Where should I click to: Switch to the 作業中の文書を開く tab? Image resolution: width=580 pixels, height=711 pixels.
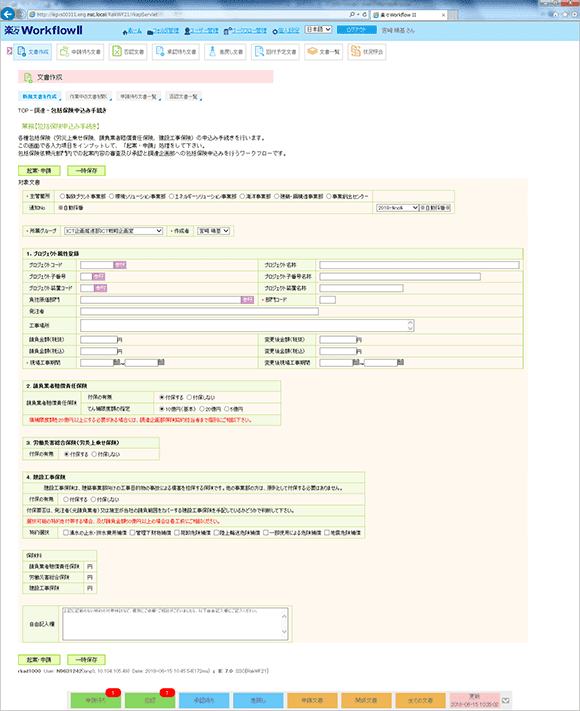click(x=89, y=97)
